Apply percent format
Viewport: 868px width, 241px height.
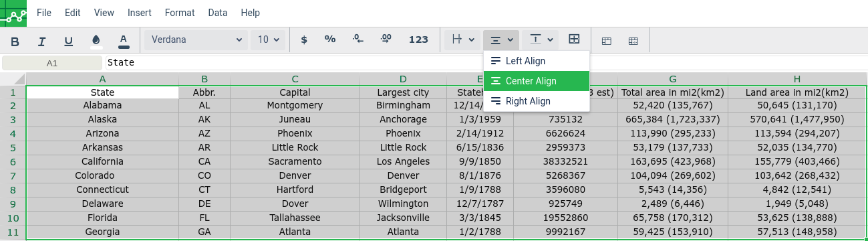(330, 40)
